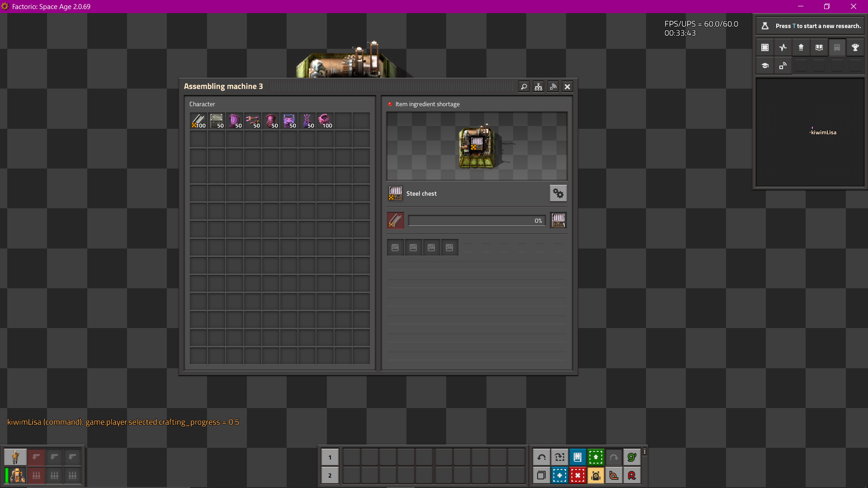868x488 pixels.
Task: Undo the last action from the shortcut bar
Action: coord(542,457)
